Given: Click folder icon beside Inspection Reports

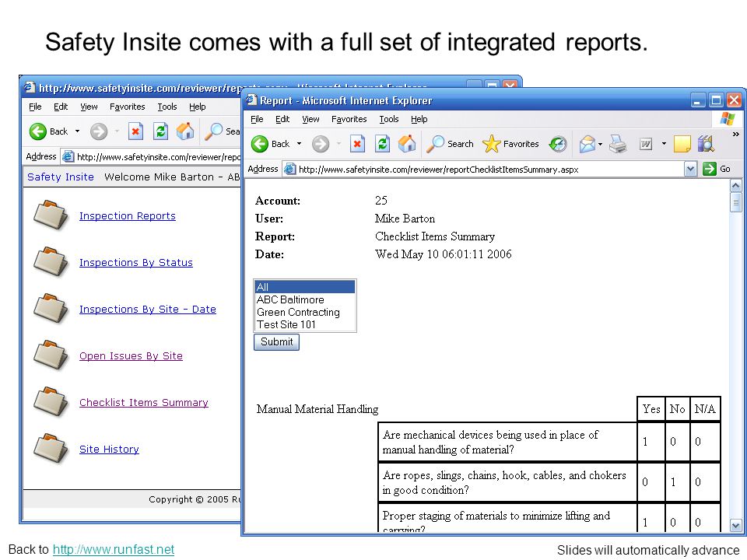Looking at the screenshot, I should click(51, 215).
